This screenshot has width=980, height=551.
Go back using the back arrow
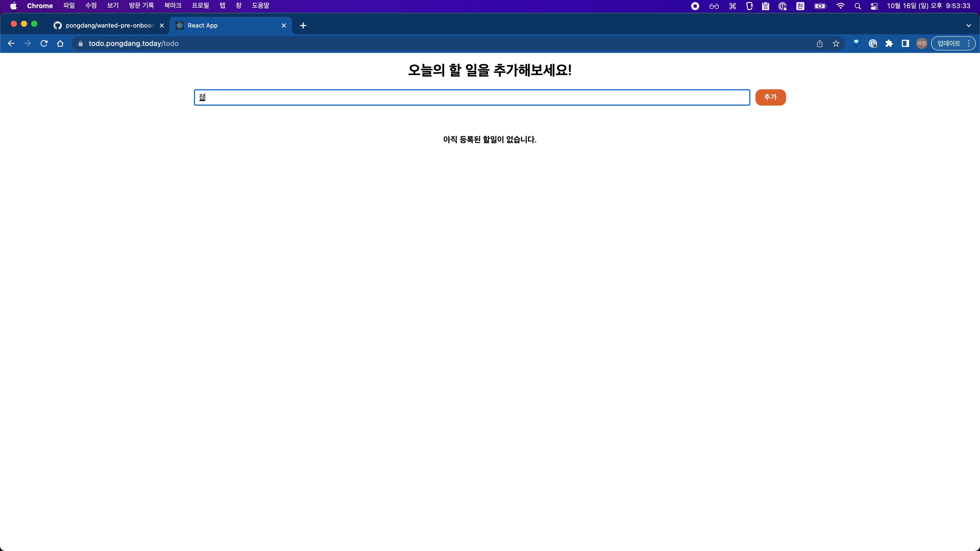point(11,43)
